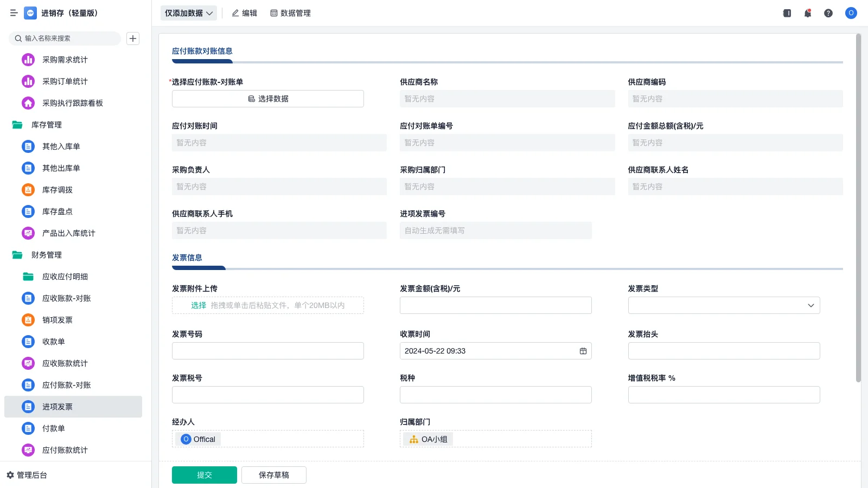Open 数据管理 in the top toolbar
This screenshot has height=488, width=868.
tap(291, 13)
